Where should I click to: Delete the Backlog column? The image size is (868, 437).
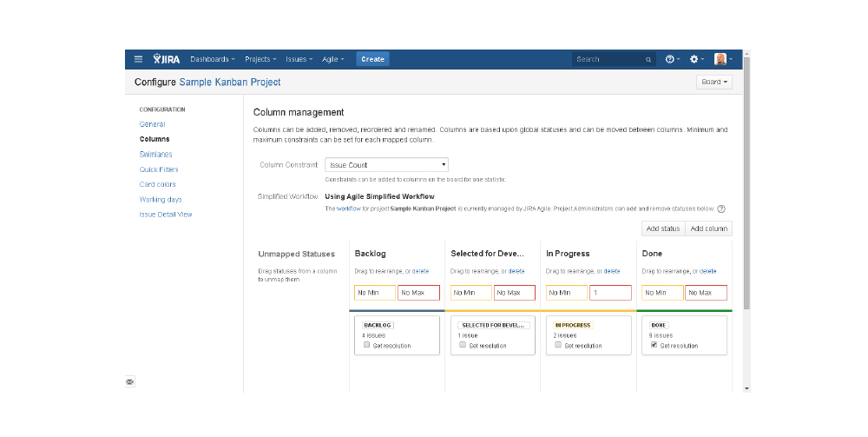pos(421,271)
